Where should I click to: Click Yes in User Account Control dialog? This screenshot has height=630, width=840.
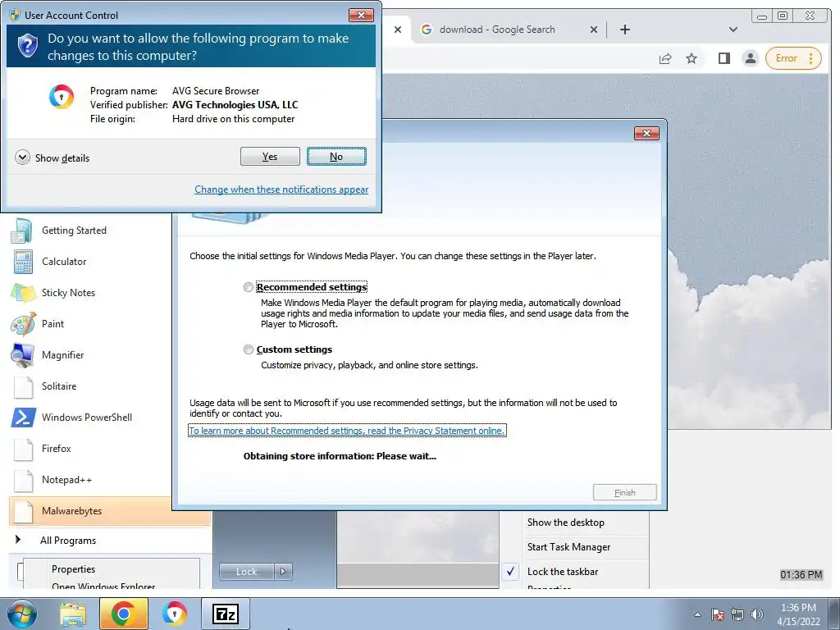pyautogui.click(x=270, y=157)
